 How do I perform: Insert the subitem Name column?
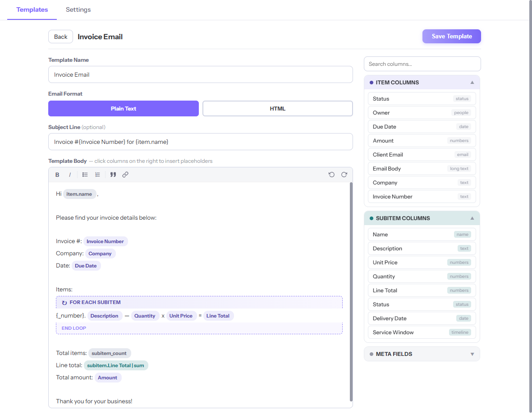pos(422,235)
